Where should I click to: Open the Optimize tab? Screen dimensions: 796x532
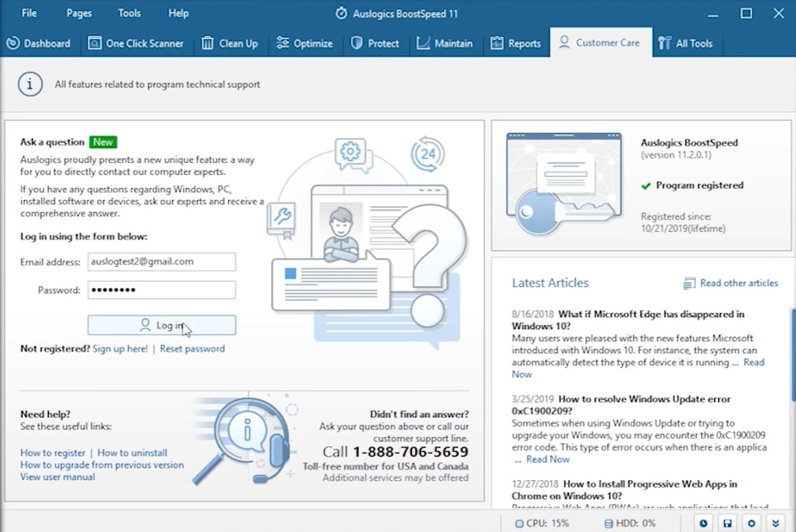305,43
